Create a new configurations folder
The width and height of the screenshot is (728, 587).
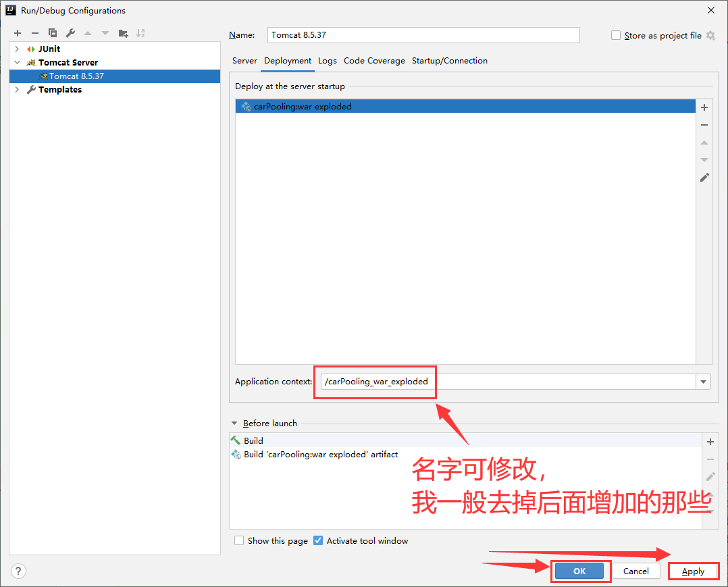123,32
